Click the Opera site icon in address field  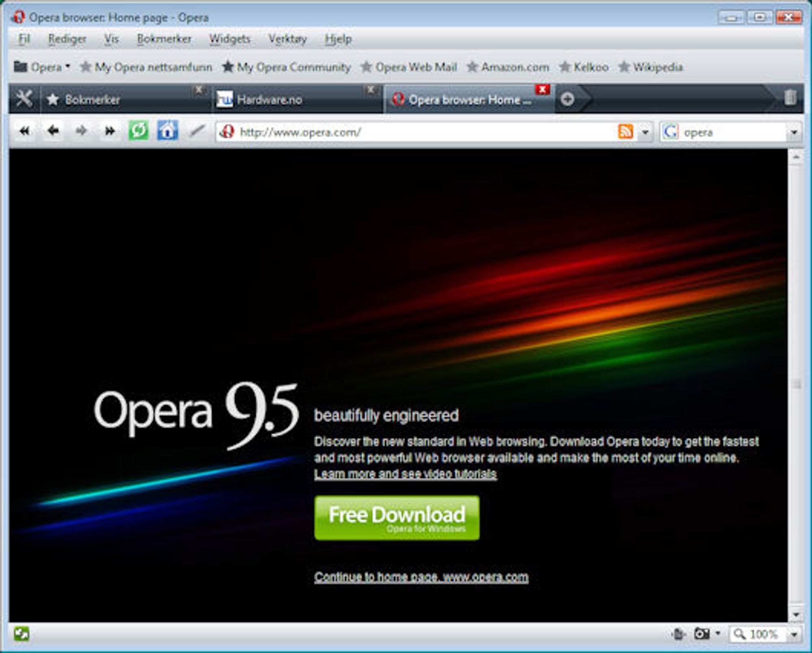pos(227,132)
